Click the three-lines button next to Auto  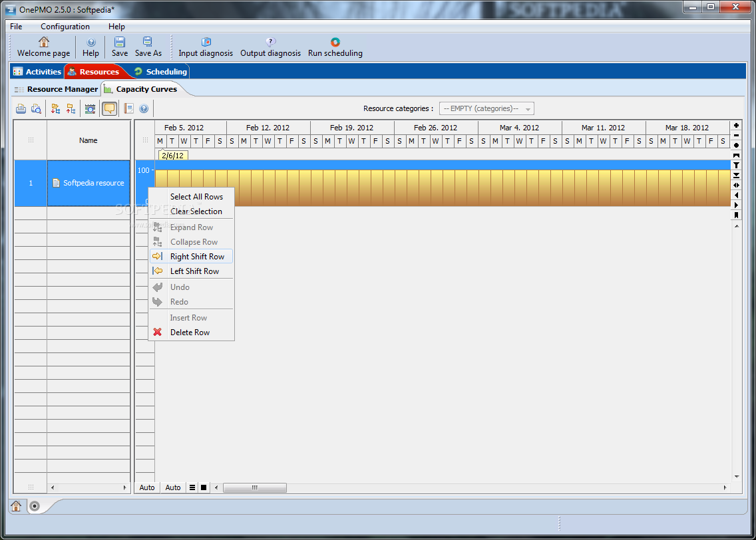click(192, 487)
